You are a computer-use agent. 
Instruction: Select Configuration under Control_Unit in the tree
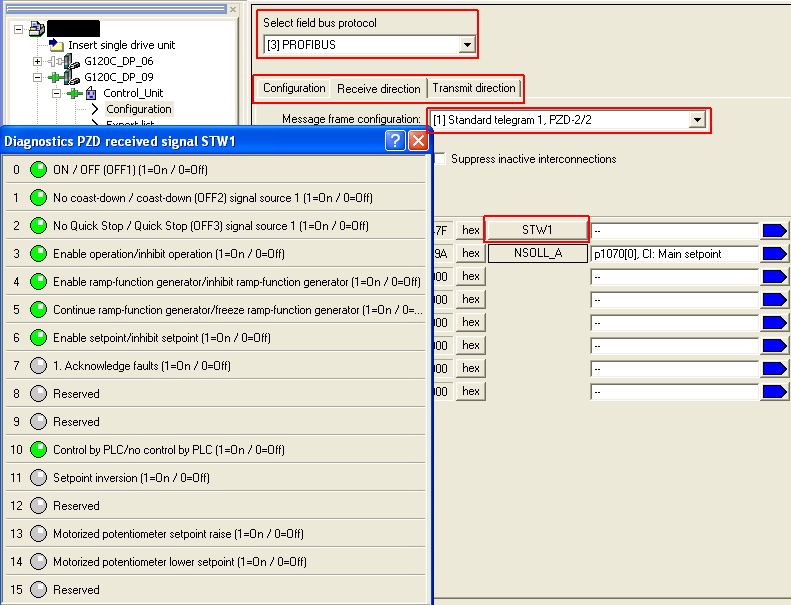click(139, 109)
